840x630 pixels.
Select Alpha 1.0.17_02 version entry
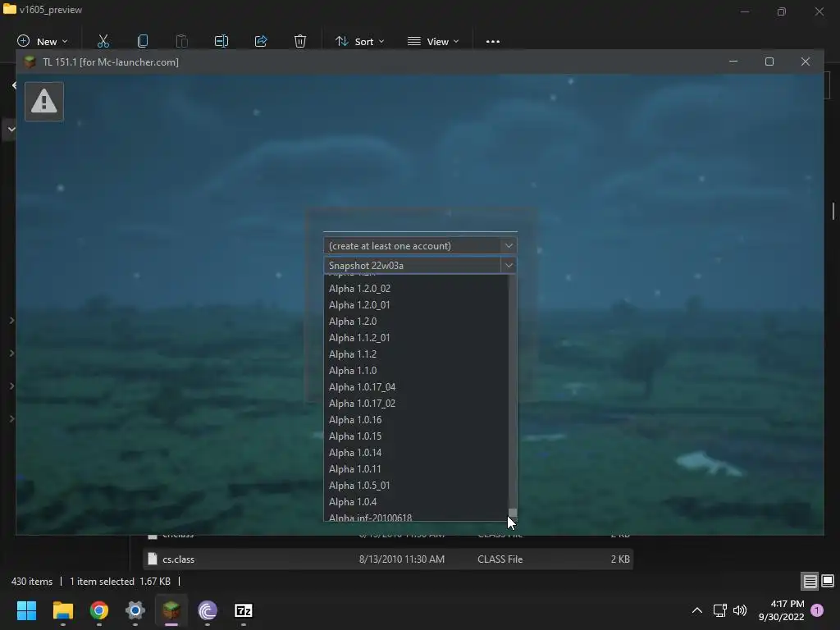[x=416, y=404]
